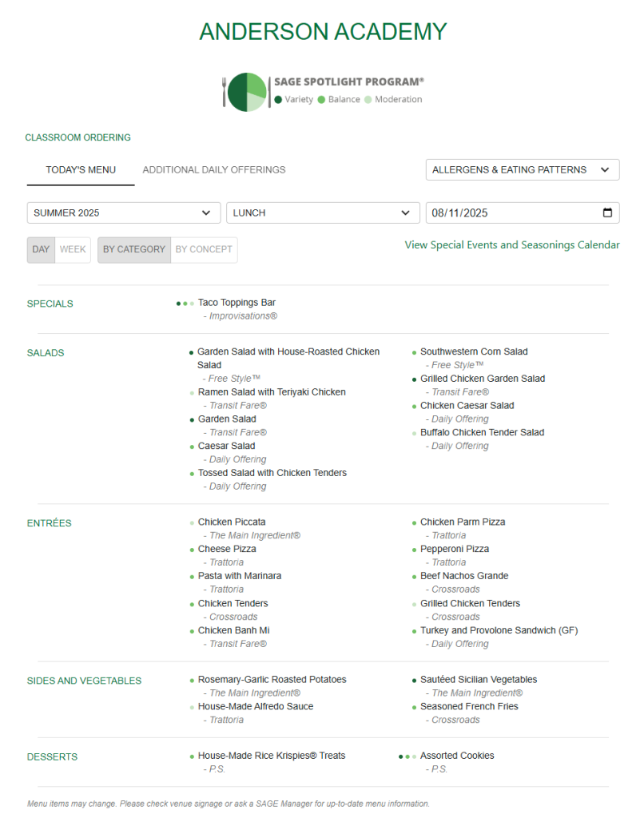Expand the LUNCH meal dropdown
Screen dimensions: 644x818
pos(323,212)
